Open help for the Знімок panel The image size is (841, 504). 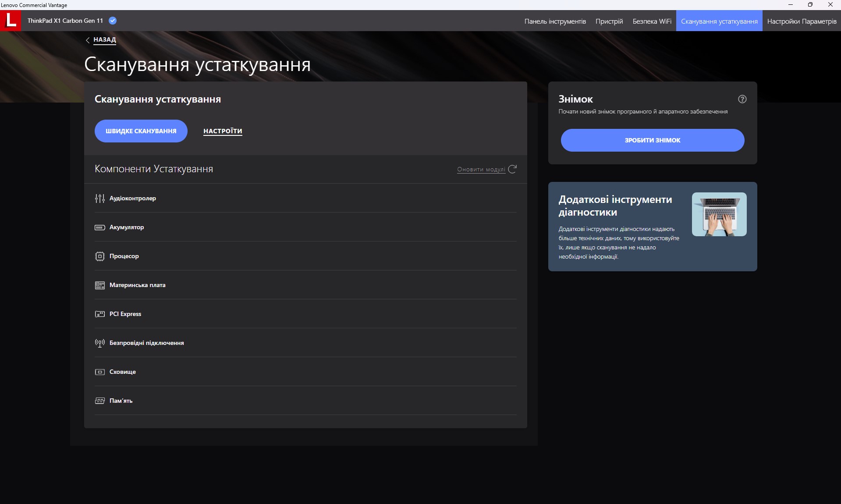(x=742, y=99)
